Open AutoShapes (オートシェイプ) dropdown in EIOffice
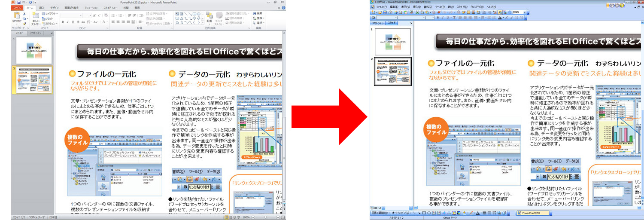The height and width of the screenshot is (220, 644). 402,213
